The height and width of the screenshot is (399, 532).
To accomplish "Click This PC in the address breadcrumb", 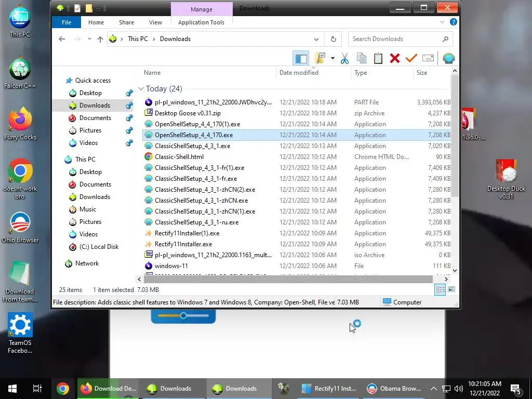I will [138, 39].
